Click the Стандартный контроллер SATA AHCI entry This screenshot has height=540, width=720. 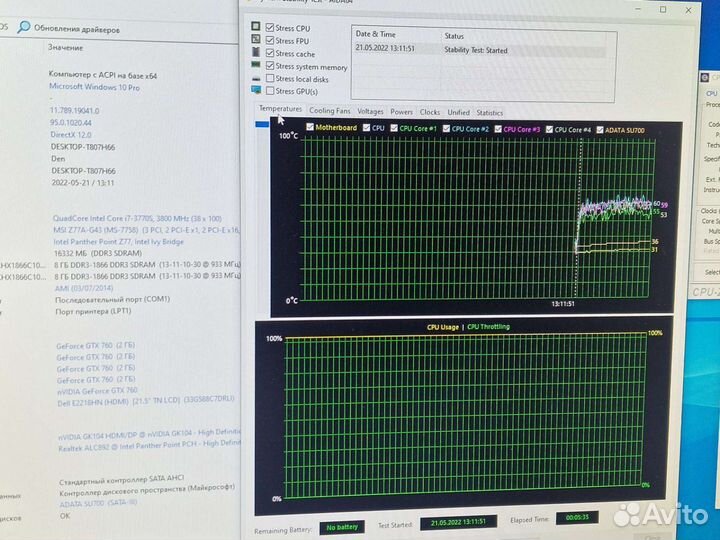click(122, 480)
